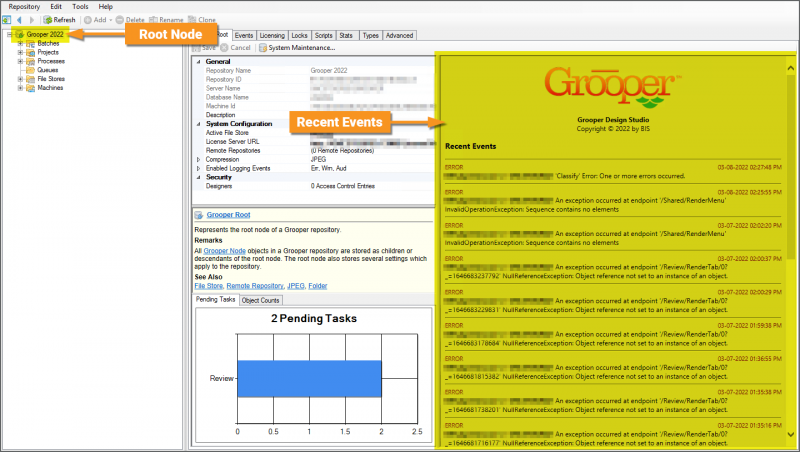
Task: Select the Description property row
Action: [x=314, y=115]
